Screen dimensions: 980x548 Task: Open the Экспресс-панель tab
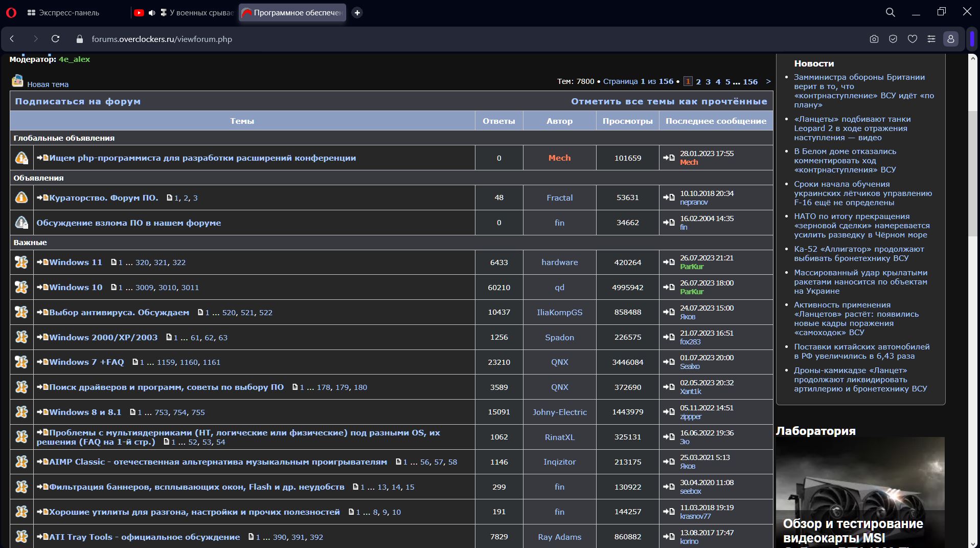(x=63, y=13)
